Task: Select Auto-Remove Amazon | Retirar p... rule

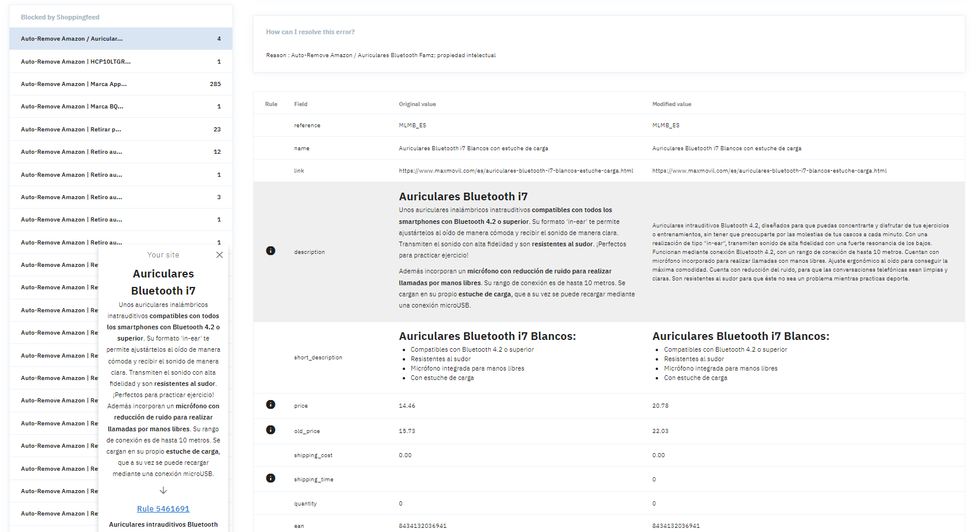Action: (121, 129)
